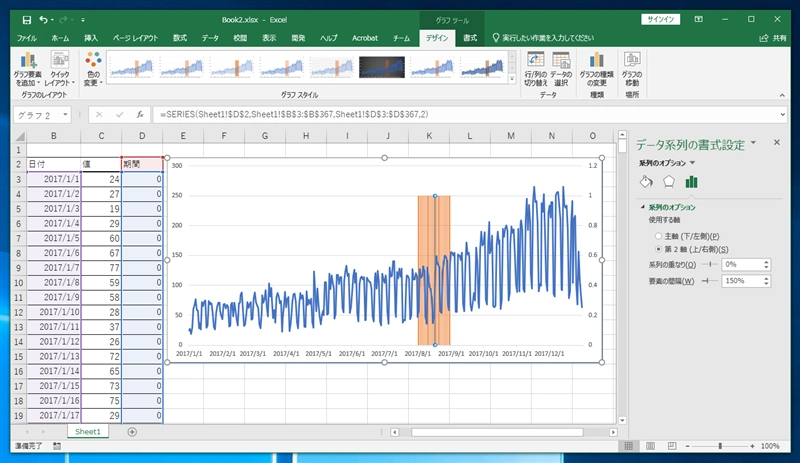The width and height of the screenshot is (800, 463).
Task: Click the formula bar SERIES formula text
Action: (x=294, y=114)
